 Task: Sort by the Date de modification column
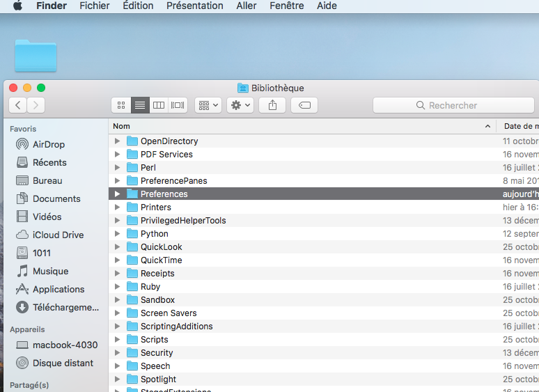pos(518,126)
